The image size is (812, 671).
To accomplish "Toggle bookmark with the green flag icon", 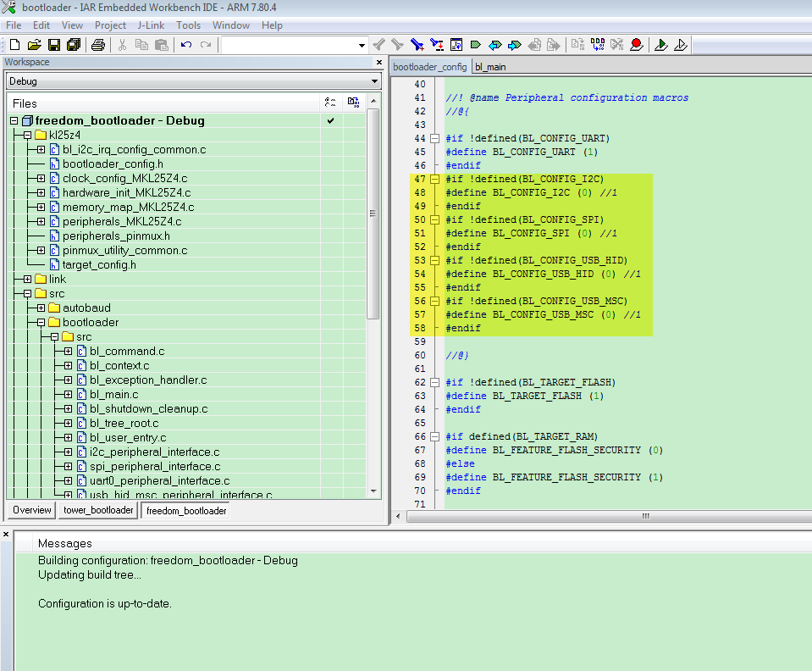I will [x=475, y=45].
